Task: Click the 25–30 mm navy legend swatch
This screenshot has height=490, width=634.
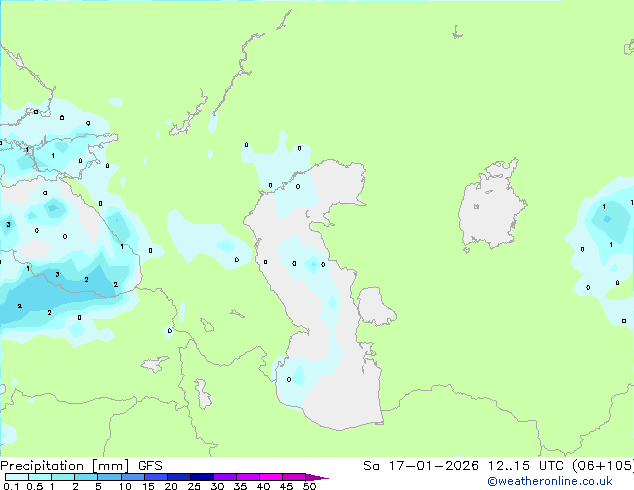Action: [x=202, y=477]
